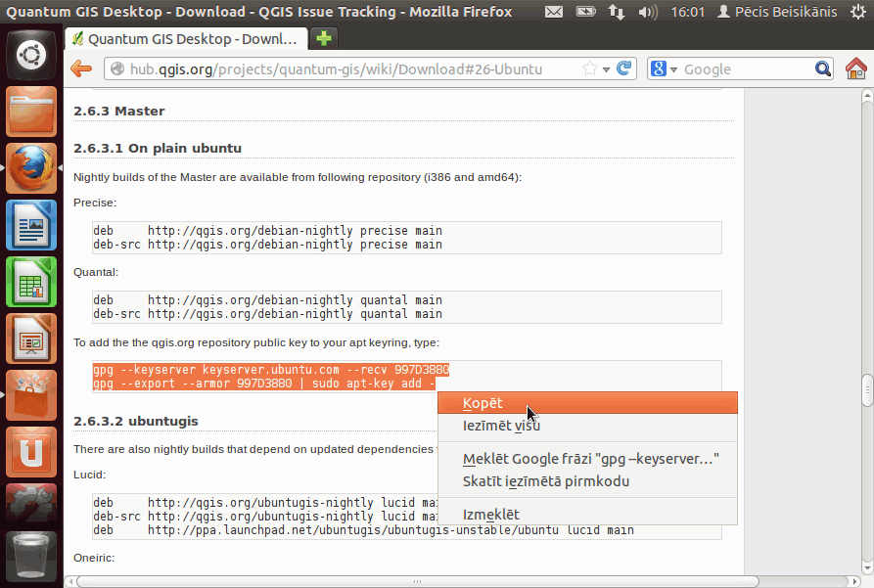Screen dimensions: 874x588
Task: Reload the page with refresh icon
Action: point(623,68)
